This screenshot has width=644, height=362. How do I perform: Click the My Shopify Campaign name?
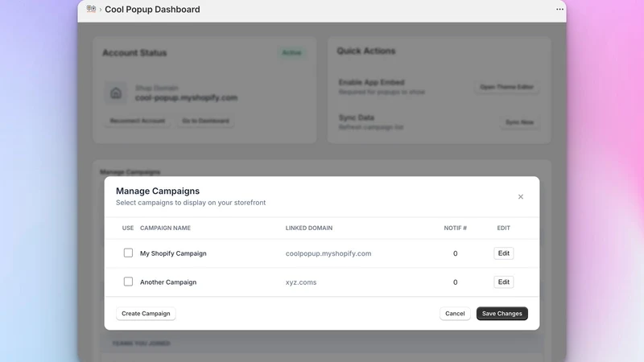pos(173,253)
